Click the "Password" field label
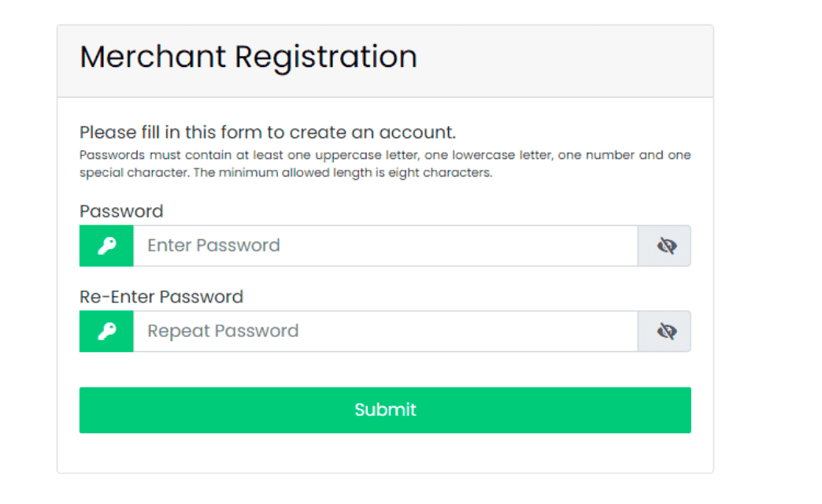The image size is (822, 504). pyautogui.click(x=121, y=211)
